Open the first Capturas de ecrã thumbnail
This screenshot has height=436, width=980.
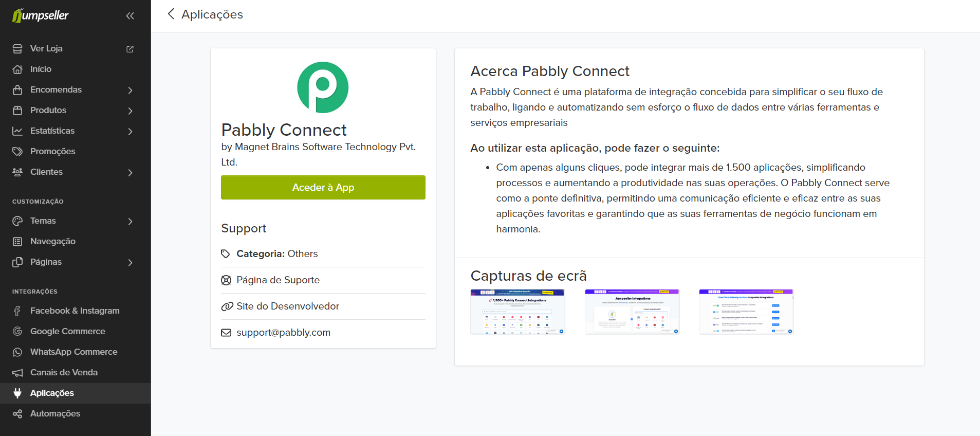(x=517, y=312)
